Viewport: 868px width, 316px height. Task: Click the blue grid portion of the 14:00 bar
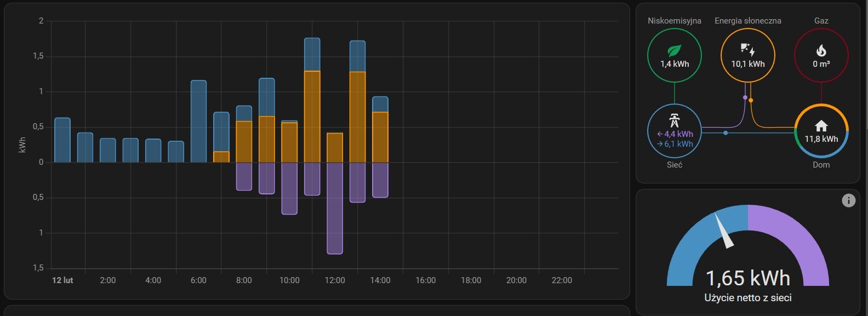click(x=380, y=105)
